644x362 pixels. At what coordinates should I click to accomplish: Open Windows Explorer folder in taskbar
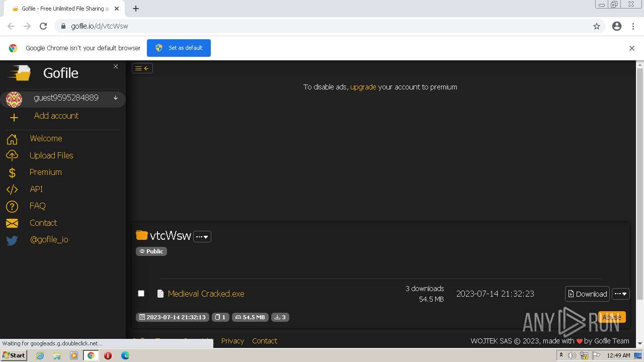tap(57, 355)
